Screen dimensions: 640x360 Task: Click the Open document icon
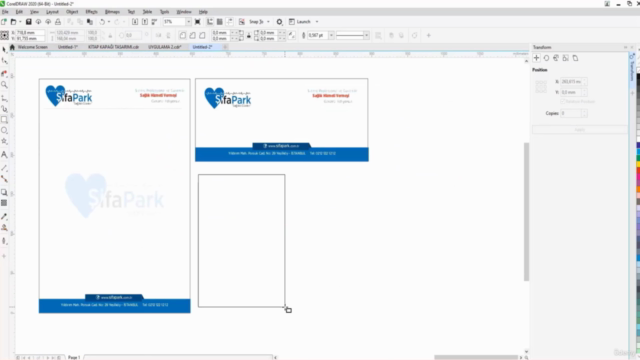[13, 22]
